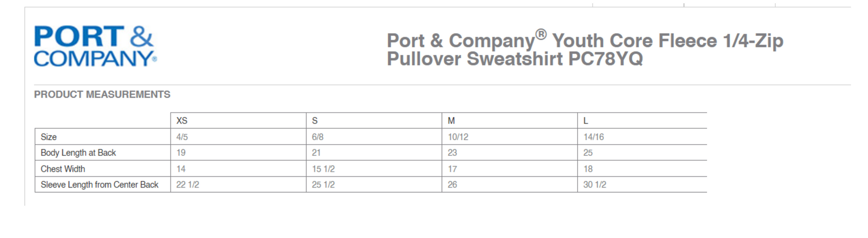Click the PRODUCT MEASUREMENTS heading
This screenshot has width=868, height=238.
[x=102, y=95]
